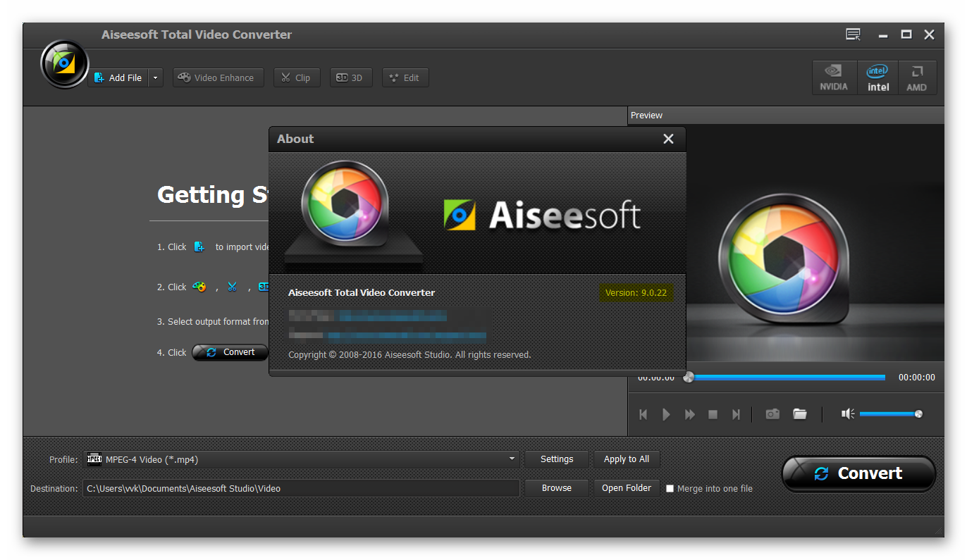Close the About dialog
Image resolution: width=967 pixels, height=560 pixels.
pos(669,139)
